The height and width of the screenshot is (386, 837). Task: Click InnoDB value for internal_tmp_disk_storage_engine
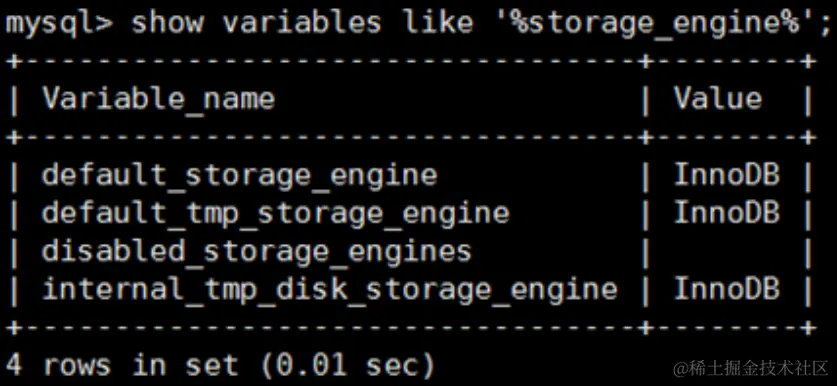(x=727, y=289)
